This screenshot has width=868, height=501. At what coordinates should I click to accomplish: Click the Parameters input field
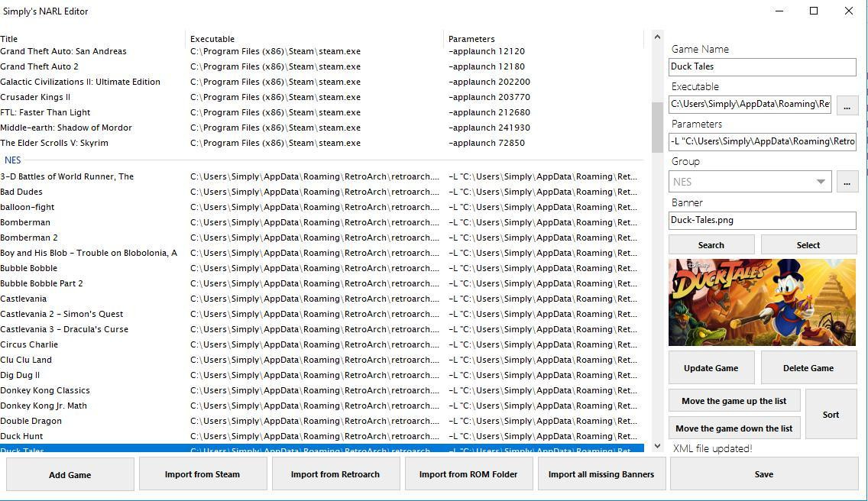(x=763, y=141)
